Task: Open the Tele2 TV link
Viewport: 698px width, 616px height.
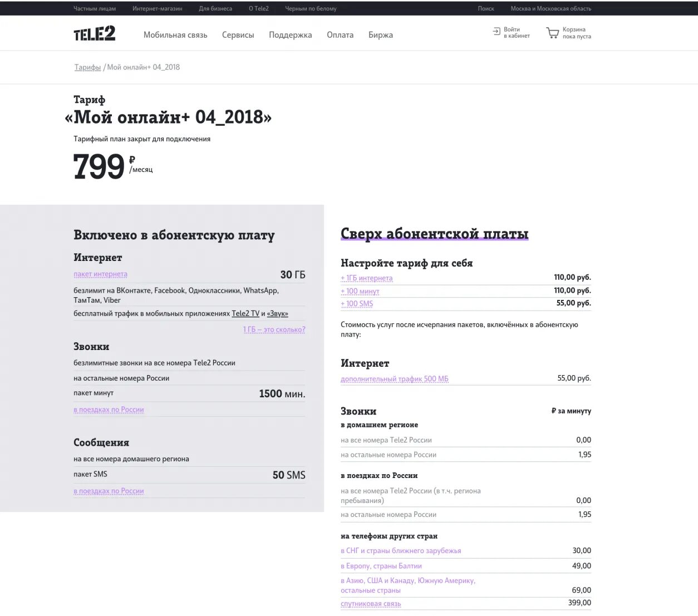Action: point(245,313)
